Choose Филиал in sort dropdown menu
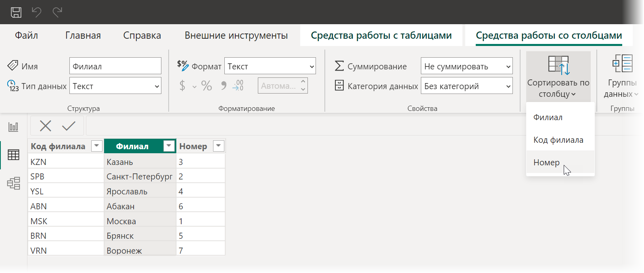Image resolution: width=644 pixels, height=273 pixels. point(560,117)
